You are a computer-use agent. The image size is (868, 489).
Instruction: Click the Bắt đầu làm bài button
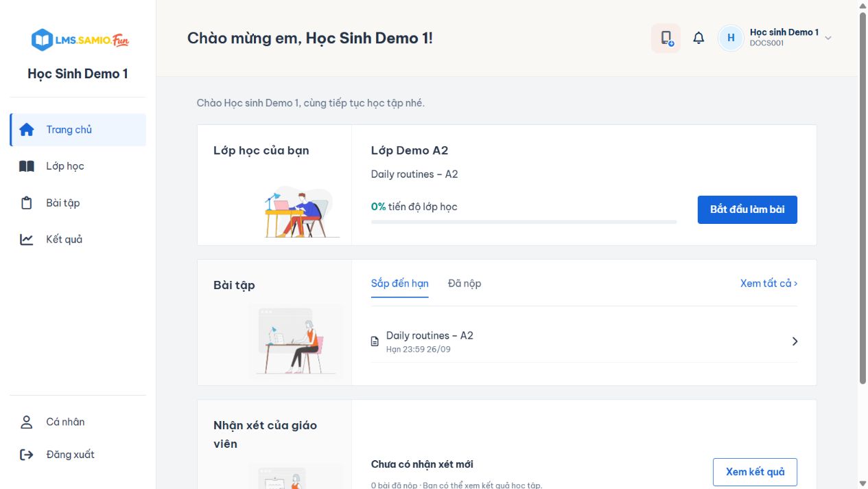click(747, 209)
